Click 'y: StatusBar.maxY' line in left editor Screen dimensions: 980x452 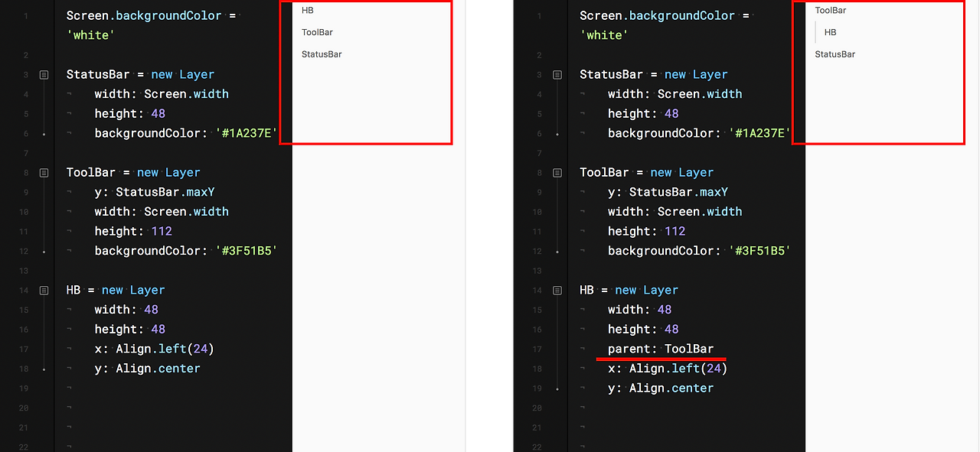coord(155,192)
